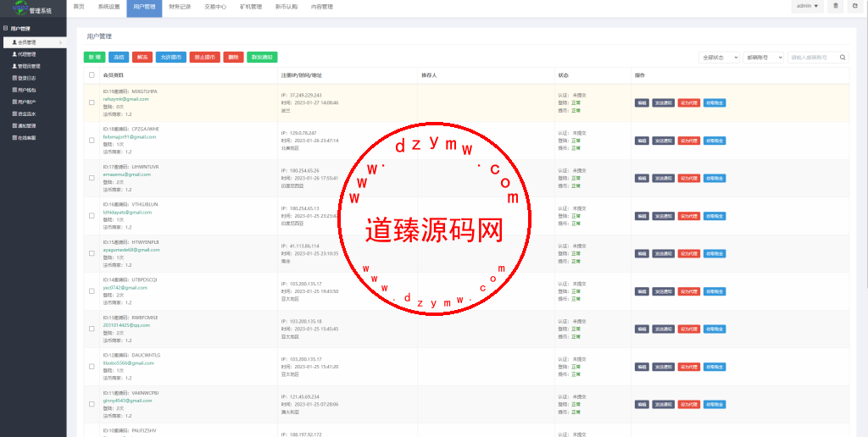The width and height of the screenshot is (868, 437).
Task: Click the IP text 37.249.229.243
Action: (x=305, y=95)
